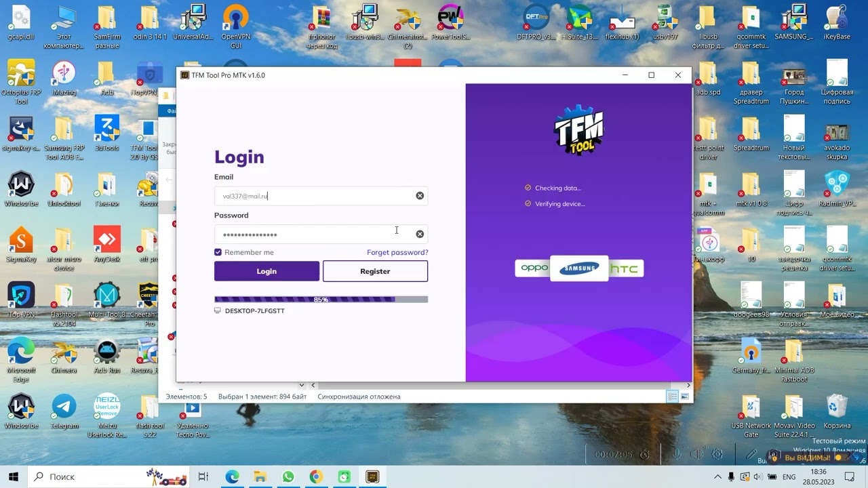The height and width of the screenshot is (488, 868).
Task: Open the Octoplus FRP Tool desktop icon
Action: tap(21, 83)
